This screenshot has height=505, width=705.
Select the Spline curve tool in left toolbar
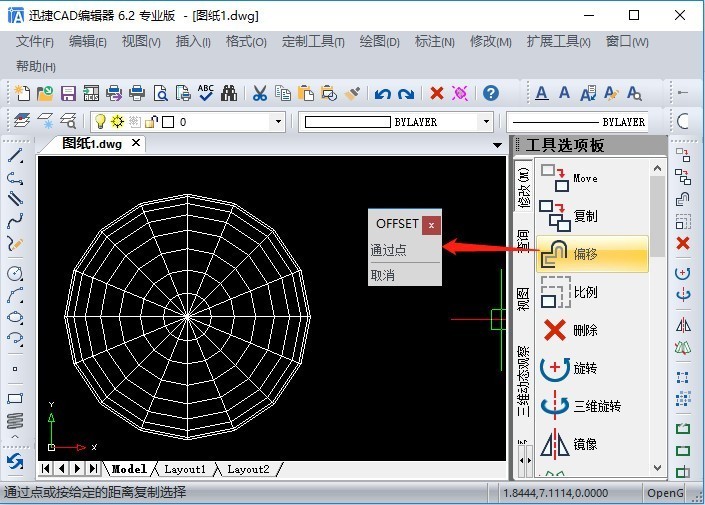[x=15, y=220]
